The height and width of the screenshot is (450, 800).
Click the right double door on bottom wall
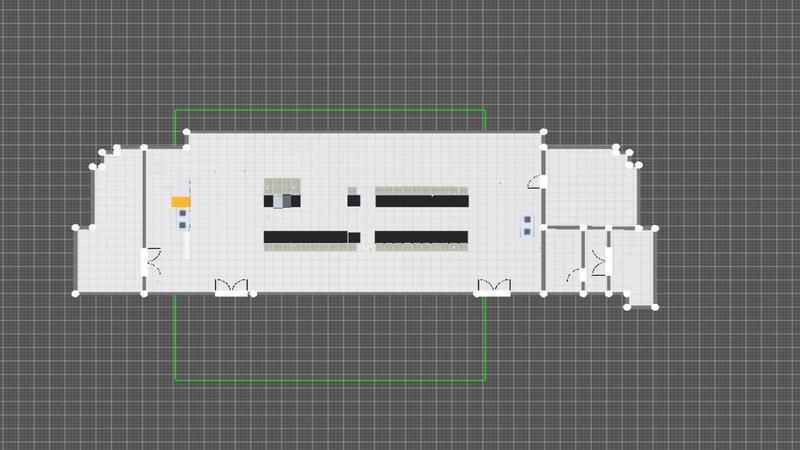click(x=492, y=288)
